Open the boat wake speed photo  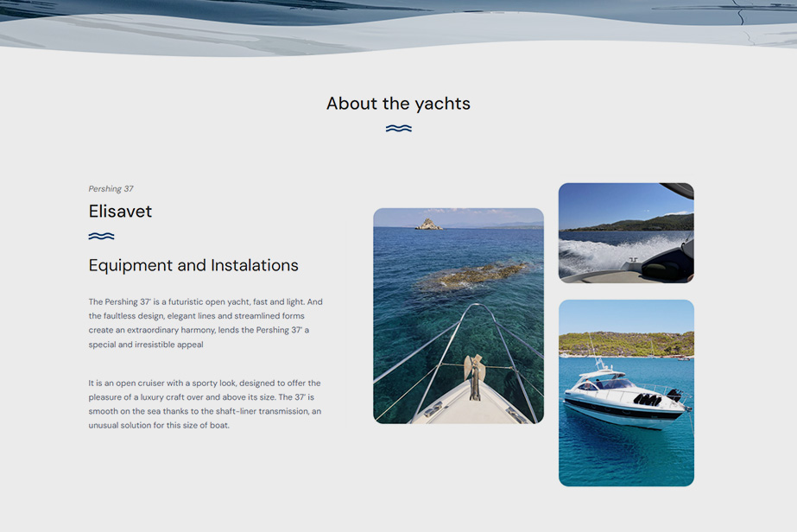pyautogui.click(x=626, y=233)
